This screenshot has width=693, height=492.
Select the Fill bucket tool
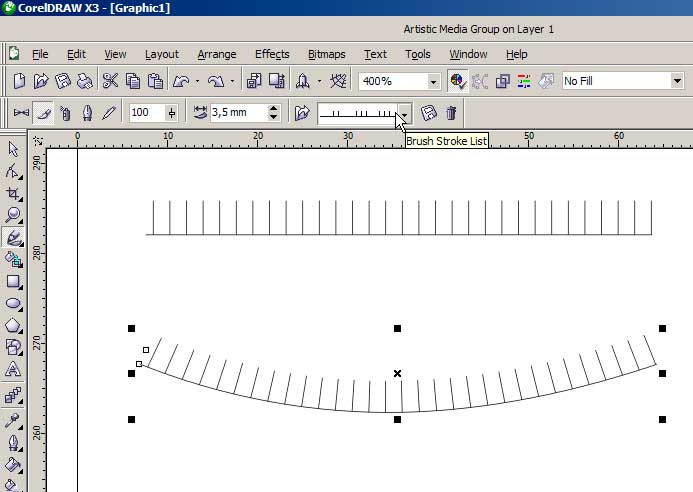pos(13,465)
